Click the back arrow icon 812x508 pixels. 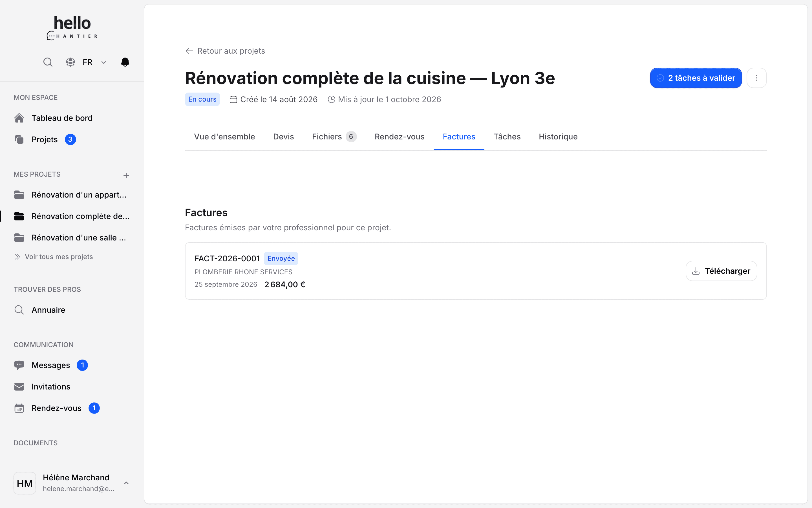click(189, 51)
